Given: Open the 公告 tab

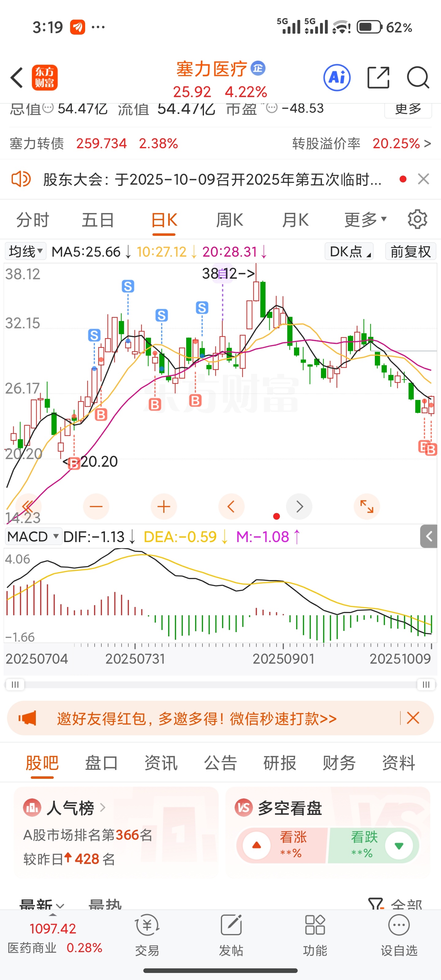Looking at the screenshot, I should 220,763.
